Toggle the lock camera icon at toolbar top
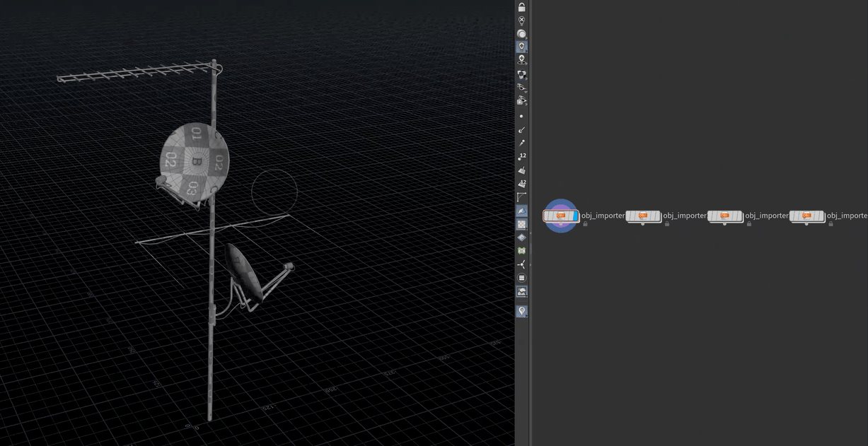The height and width of the screenshot is (446, 868). pos(522,7)
